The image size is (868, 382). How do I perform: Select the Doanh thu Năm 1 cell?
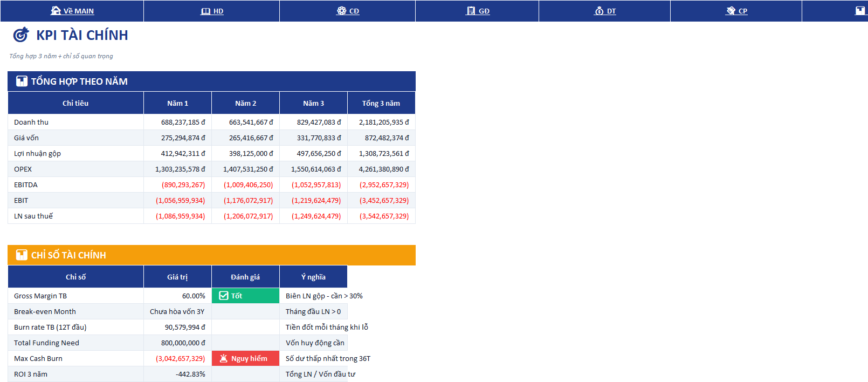177,122
